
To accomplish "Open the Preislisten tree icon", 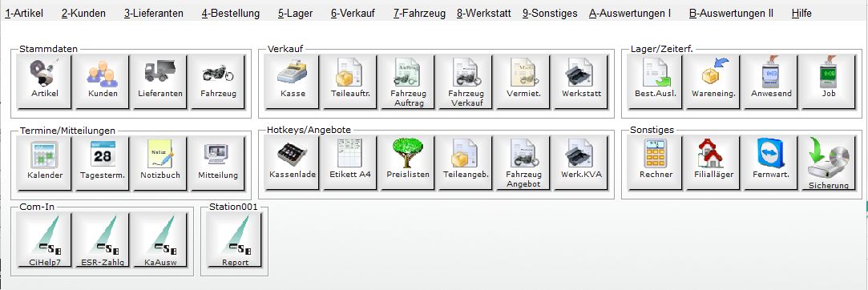I will (408, 163).
